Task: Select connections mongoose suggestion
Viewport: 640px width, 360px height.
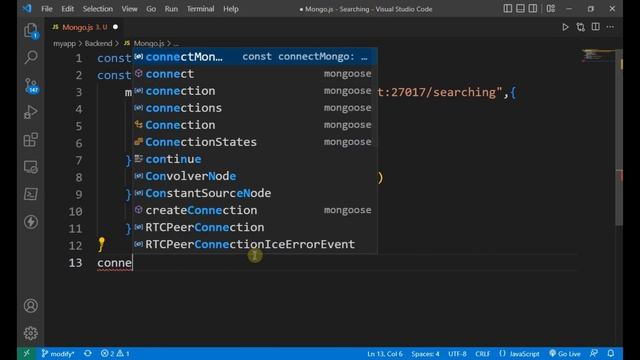Action: 255,108
